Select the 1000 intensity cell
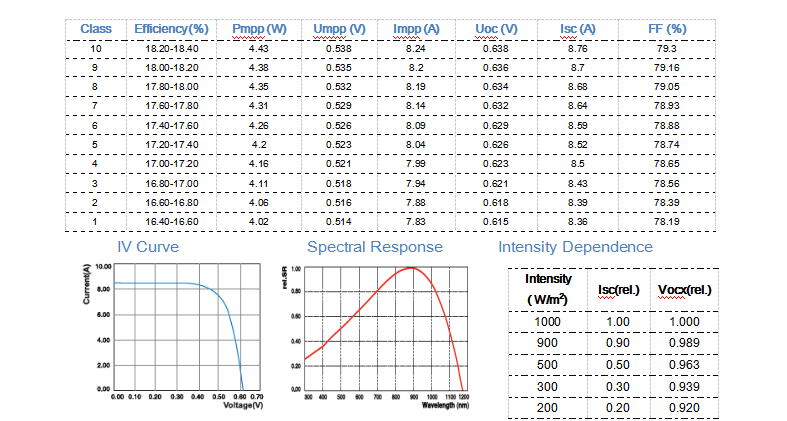The width and height of the screenshot is (787, 421). 547,323
